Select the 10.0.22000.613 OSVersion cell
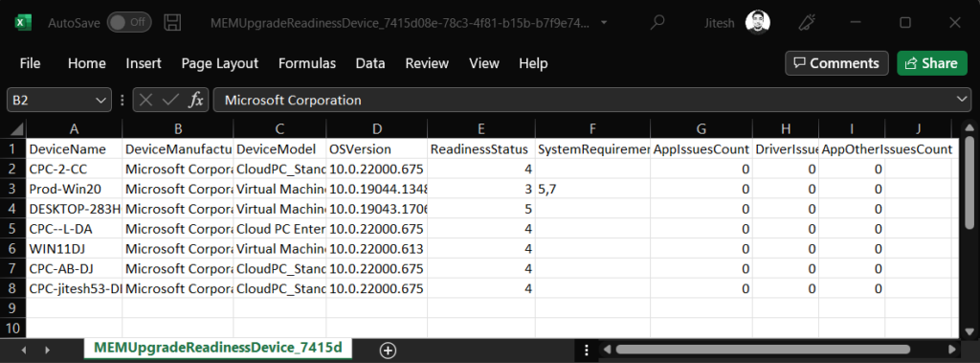Image resolution: width=980 pixels, height=363 pixels. click(377, 248)
